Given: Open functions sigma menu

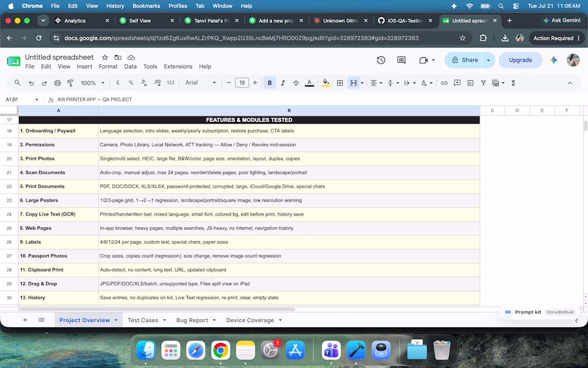Looking at the screenshot, I should click(x=513, y=83).
